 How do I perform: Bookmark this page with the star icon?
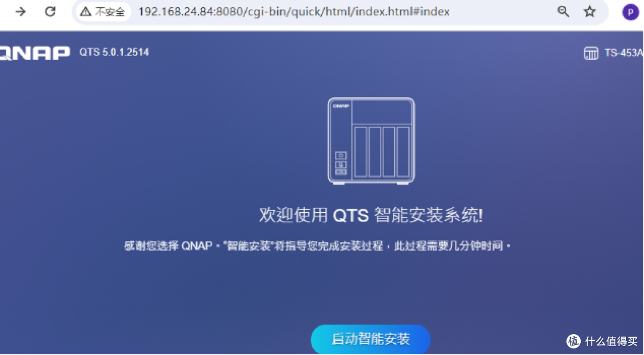point(590,11)
